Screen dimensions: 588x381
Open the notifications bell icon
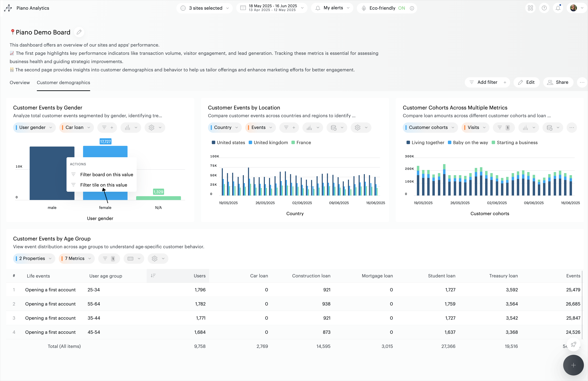[558, 8]
